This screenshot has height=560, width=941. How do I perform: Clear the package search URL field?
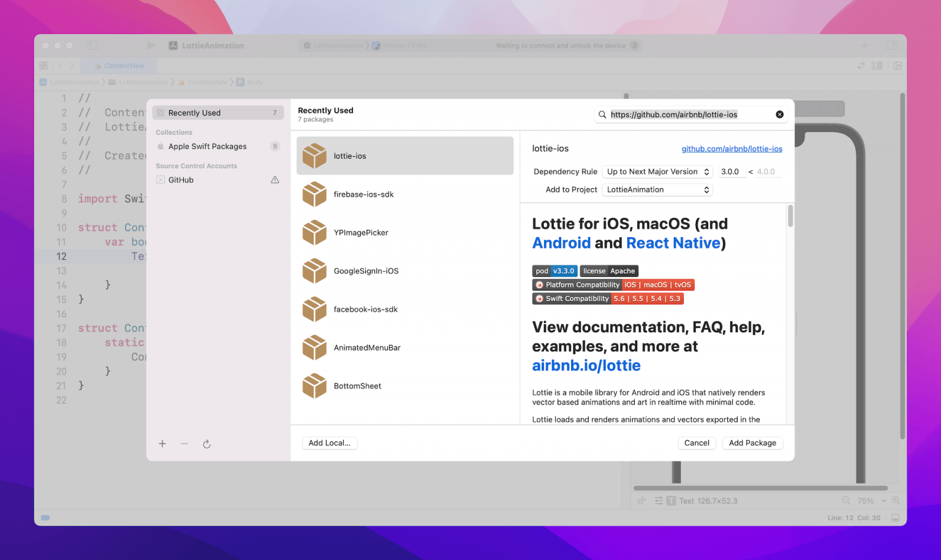tap(779, 115)
